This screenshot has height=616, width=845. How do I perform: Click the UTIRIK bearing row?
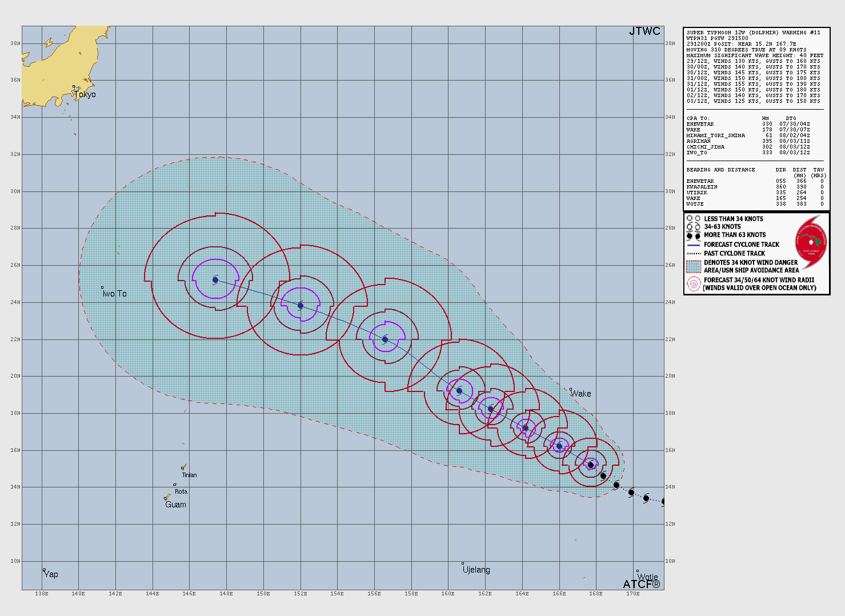tap(755, 193)
